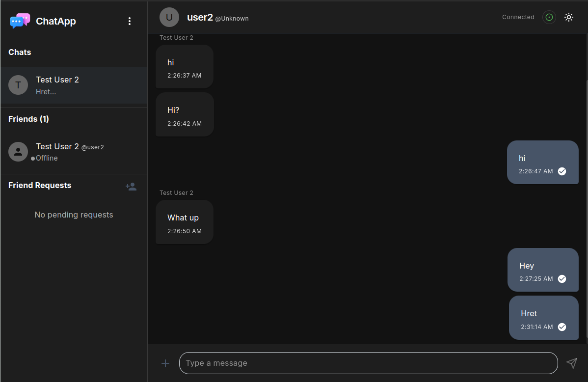588x382 pixels.
Task: Expand the Friend Requests section
Action: 40,185
